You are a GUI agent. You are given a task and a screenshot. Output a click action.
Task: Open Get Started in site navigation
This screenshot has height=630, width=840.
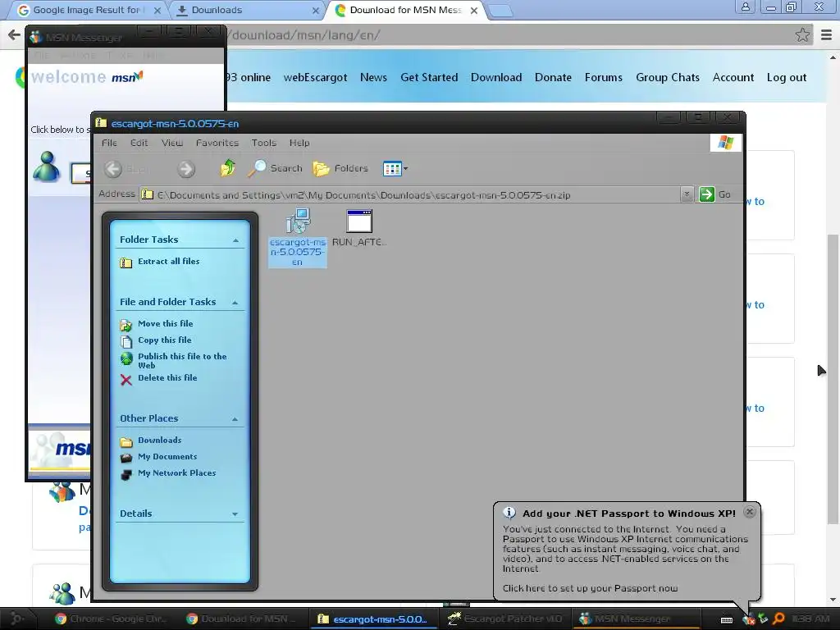pos(429,78)
